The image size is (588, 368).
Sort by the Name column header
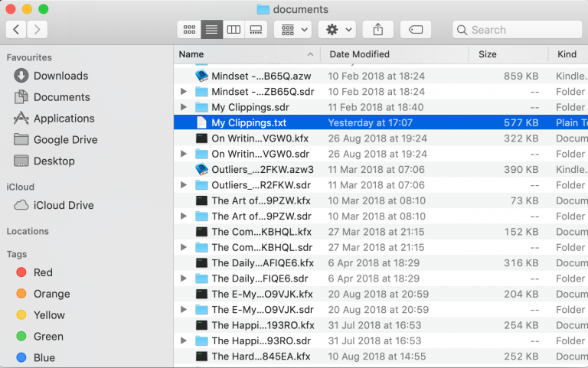(247, 54)
